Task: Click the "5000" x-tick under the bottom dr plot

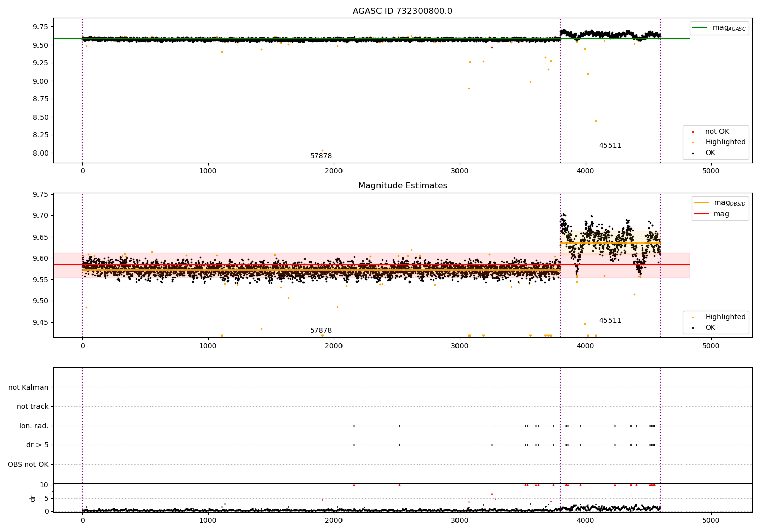Action: click(711, 521)
